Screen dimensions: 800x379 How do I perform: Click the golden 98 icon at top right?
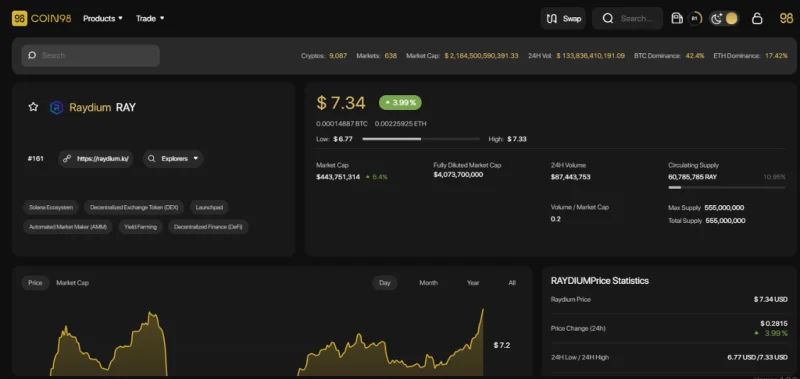click(786, 18)
